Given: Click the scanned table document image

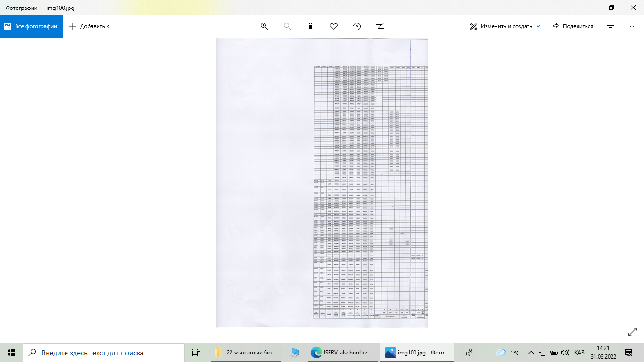Looking at the screenshot, I should (x=322, y=183).
